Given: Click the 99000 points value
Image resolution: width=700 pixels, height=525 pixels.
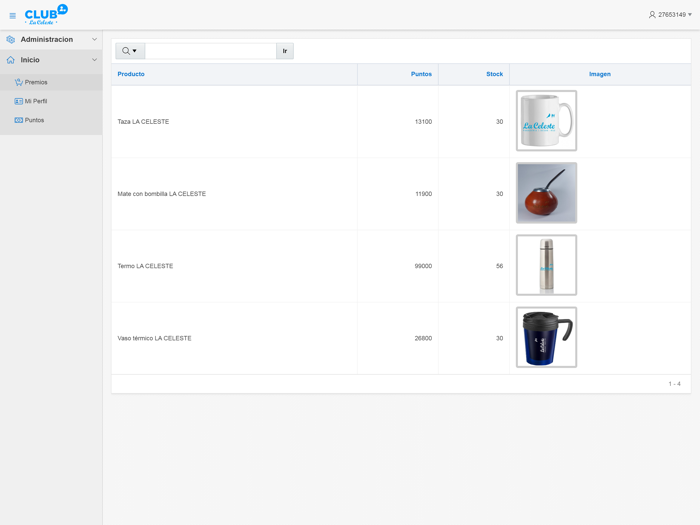Looking at the screenshot, I should [x=423, y=266].
